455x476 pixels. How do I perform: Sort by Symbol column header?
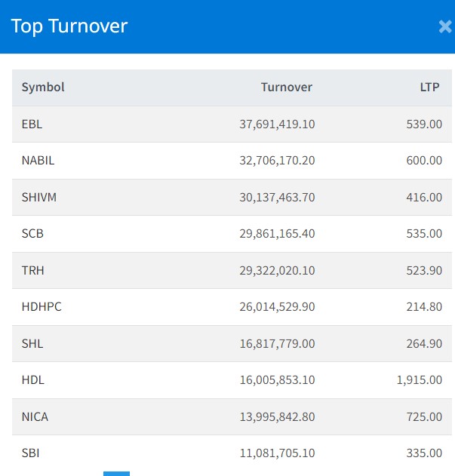click(43, 87)
